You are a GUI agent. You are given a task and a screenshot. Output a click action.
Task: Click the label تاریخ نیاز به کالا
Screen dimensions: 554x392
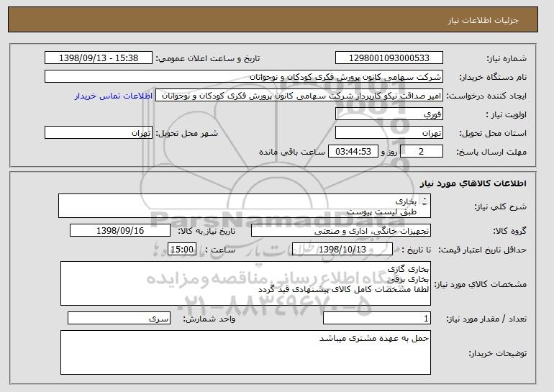[x=206, y=231]
